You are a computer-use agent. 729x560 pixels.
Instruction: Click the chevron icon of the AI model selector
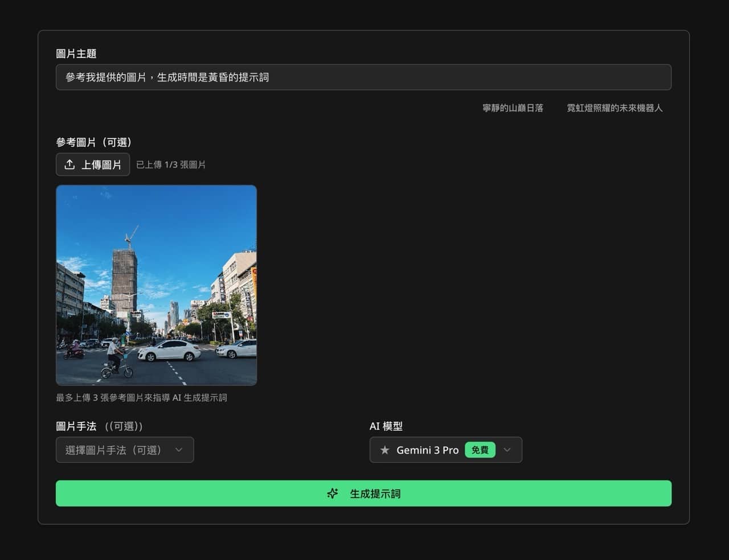click(507, 450)
